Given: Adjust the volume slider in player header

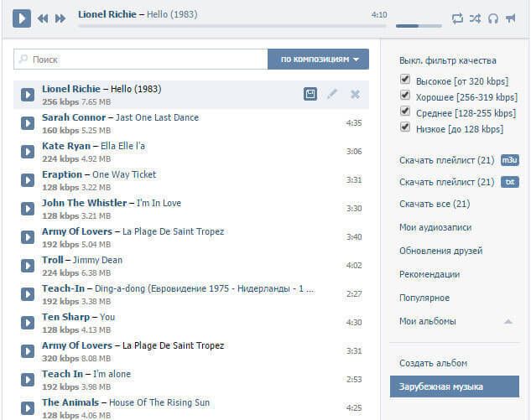Looking at the screenshot, I should pyautogui.click(x=419, y=26).
